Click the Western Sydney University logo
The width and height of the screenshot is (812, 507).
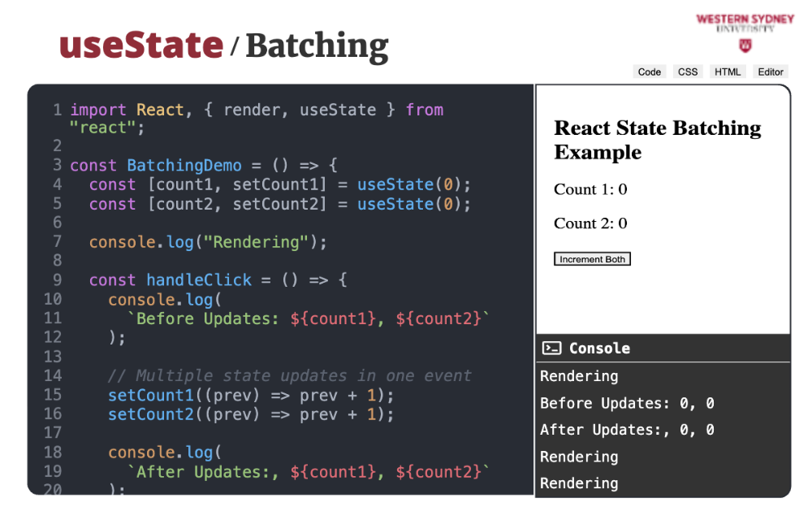click(x=744, y=32)
